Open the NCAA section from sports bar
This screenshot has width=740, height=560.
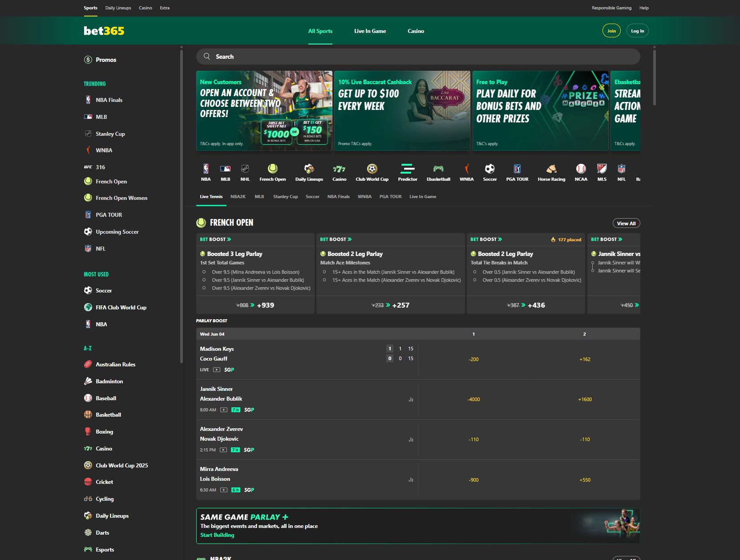pos(581,171)
